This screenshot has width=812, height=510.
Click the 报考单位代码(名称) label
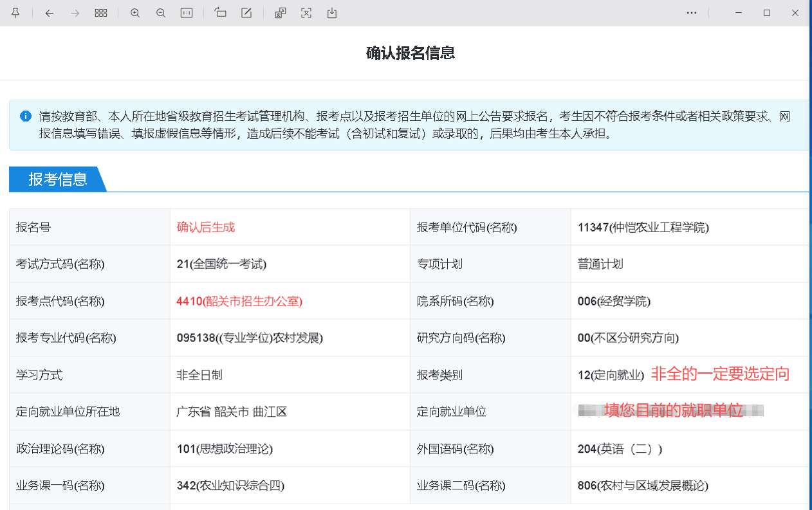coord(466,227)
